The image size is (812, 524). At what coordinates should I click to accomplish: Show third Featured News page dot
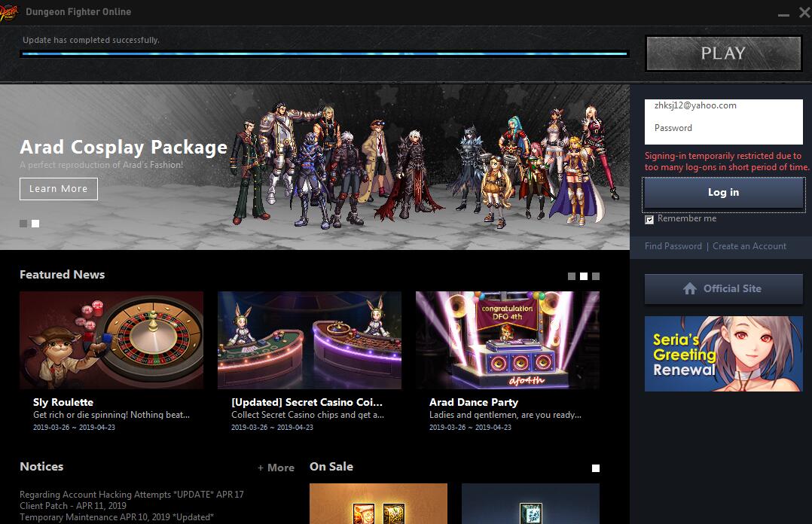596,276
